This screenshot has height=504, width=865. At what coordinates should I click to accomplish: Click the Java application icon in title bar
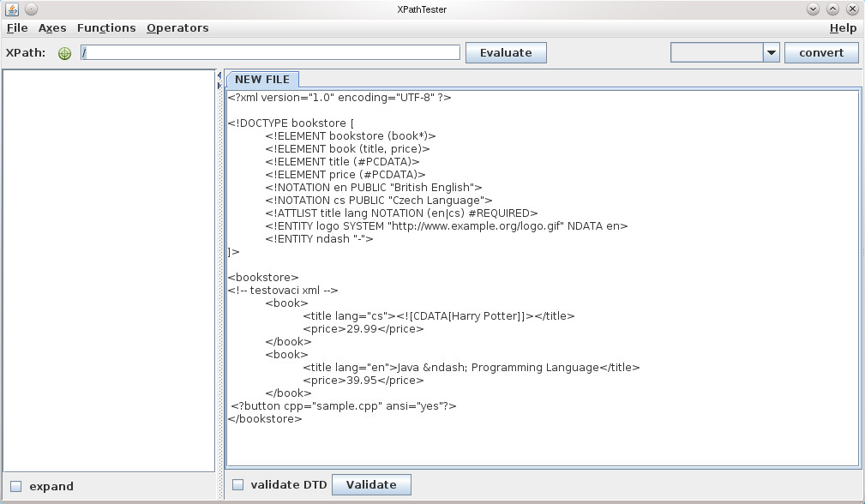pos(12,9)
